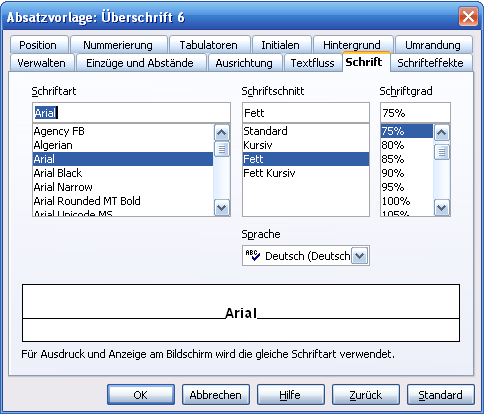Switch to the Schrifteffekte tab
The width and height of the screenshot is (485, 415).
pyautogui.click(x=430, y=63)
